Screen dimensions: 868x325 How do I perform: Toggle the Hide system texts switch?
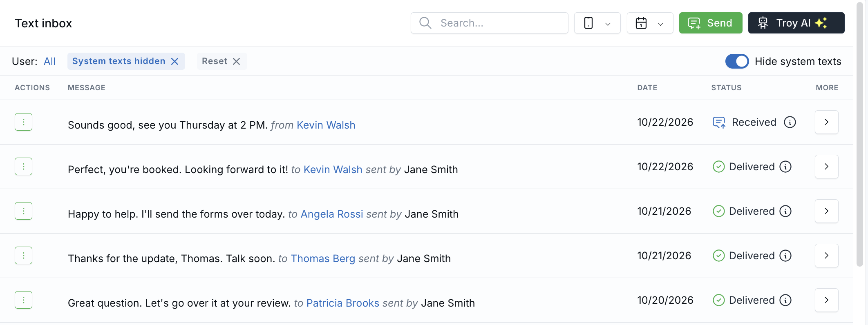[x=737, y=61]
